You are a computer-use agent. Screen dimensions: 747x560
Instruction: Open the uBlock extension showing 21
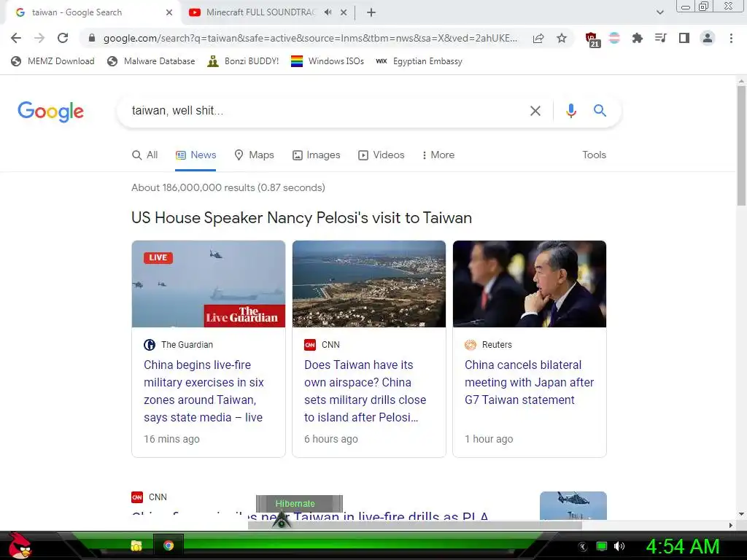[592, 39]
